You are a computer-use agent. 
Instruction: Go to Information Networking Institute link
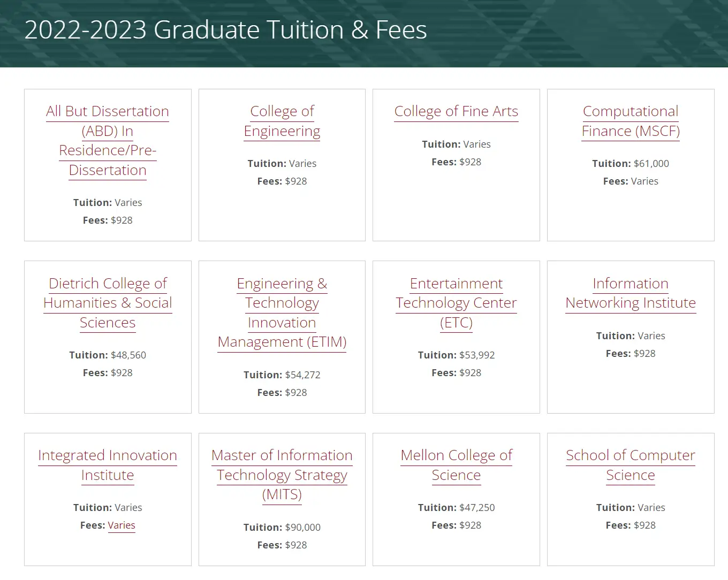(x=631, y=284)
